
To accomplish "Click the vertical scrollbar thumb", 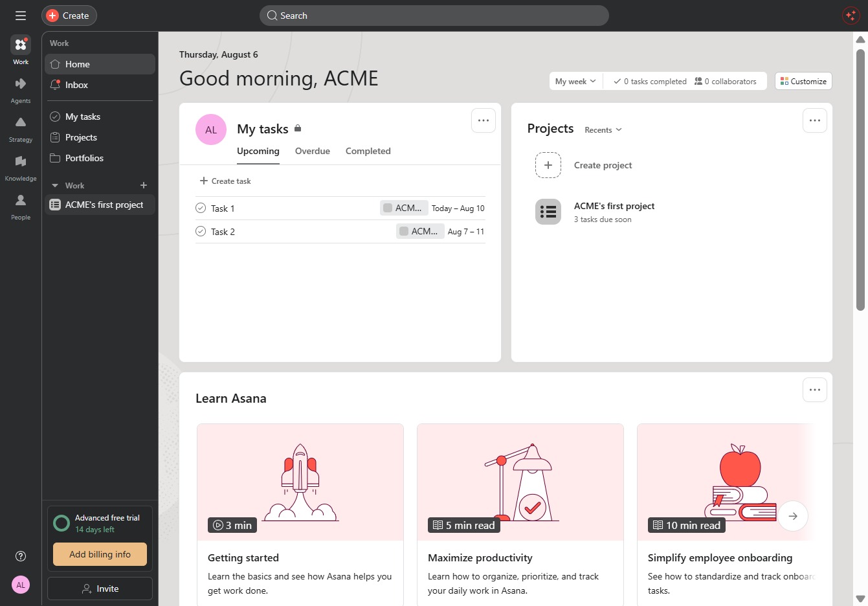I will tap(860, 179).
